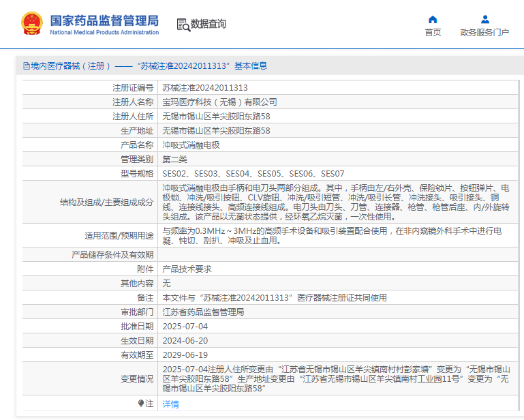524x420 pixels.
Task: Select product name 冲吸式消融电极
Action: tap(191, 145)
